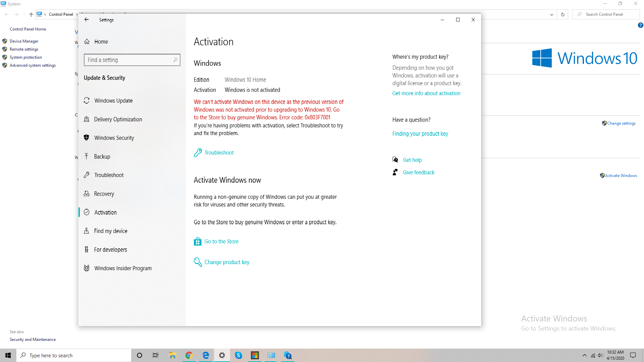This screenshot has height=362, width=644.
Task: Expand the address bar history dropdown
Action: (x=551, y=14)
